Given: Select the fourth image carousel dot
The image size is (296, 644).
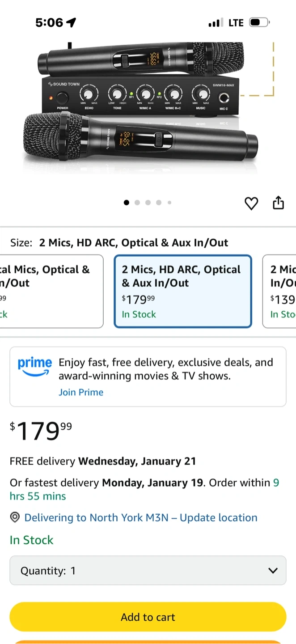Looking at the screenshot, I should tap(159, 203).
